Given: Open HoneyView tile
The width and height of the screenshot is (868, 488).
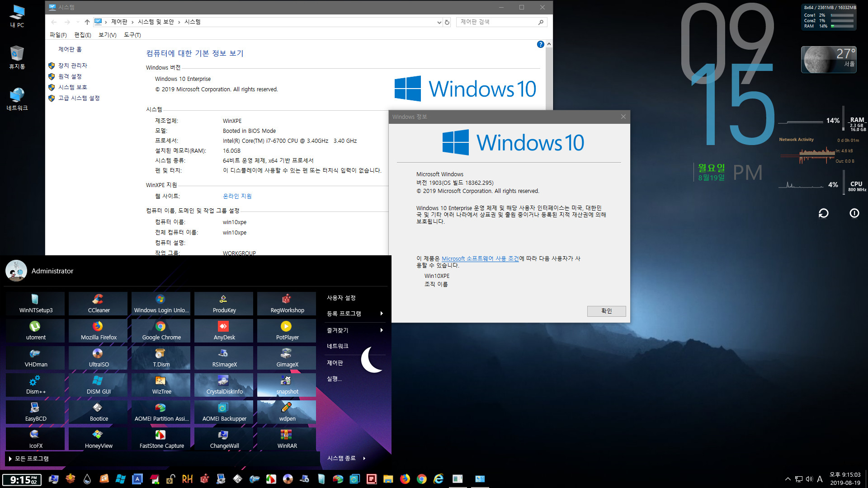Looking at the screenshot, I should (x=99, y=439).
